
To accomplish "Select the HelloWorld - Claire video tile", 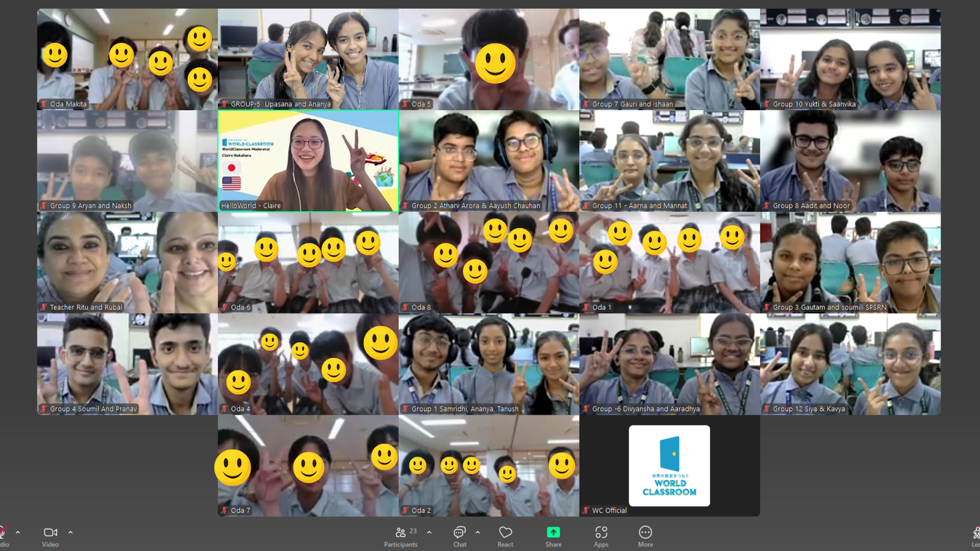I will (x=308, y=161).
